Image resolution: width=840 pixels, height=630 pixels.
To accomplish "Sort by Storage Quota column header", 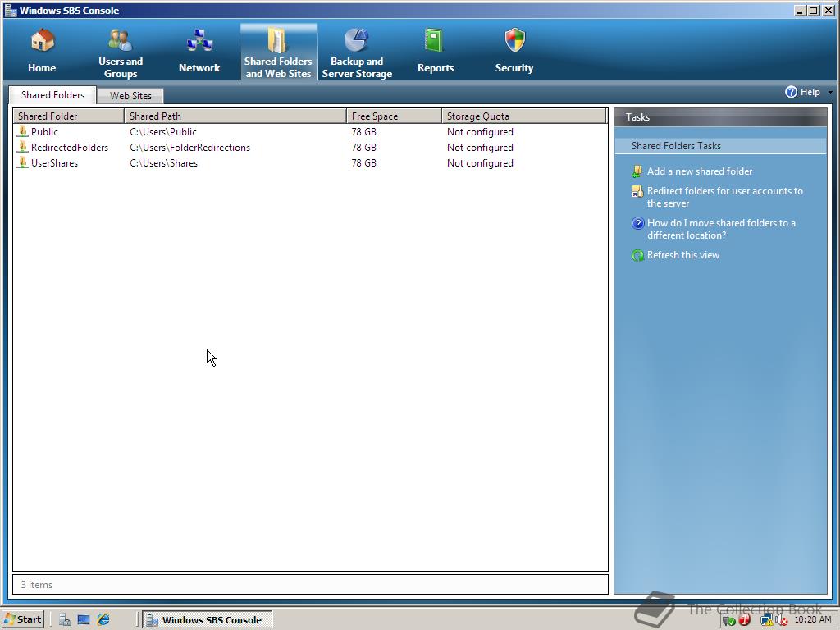I will pyautogui.click(x=524, y=116).
